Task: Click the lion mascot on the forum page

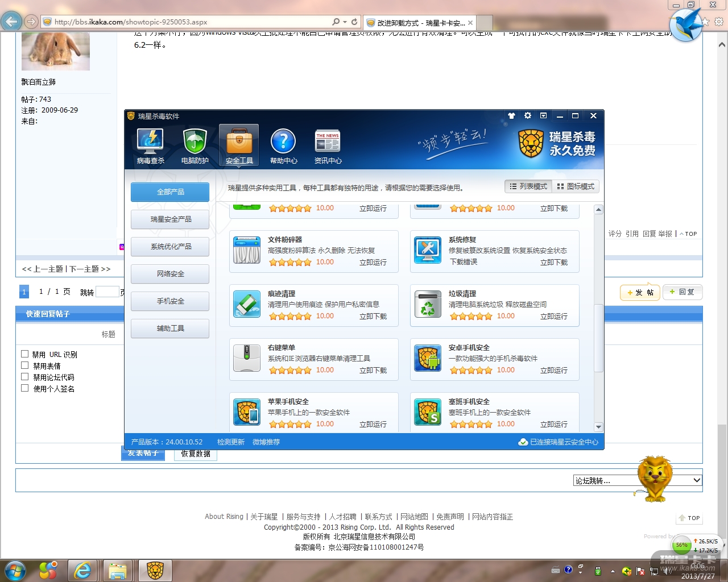Action: click(x=654, y=479)
